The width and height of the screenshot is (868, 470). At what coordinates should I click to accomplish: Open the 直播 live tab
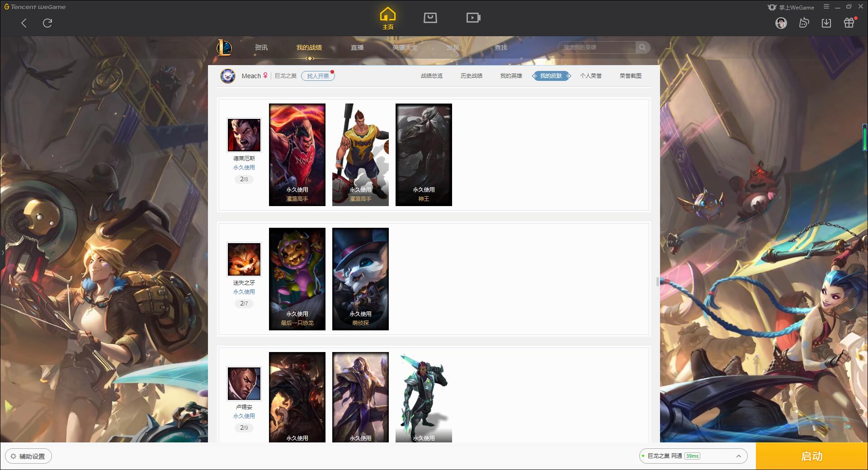357,47
